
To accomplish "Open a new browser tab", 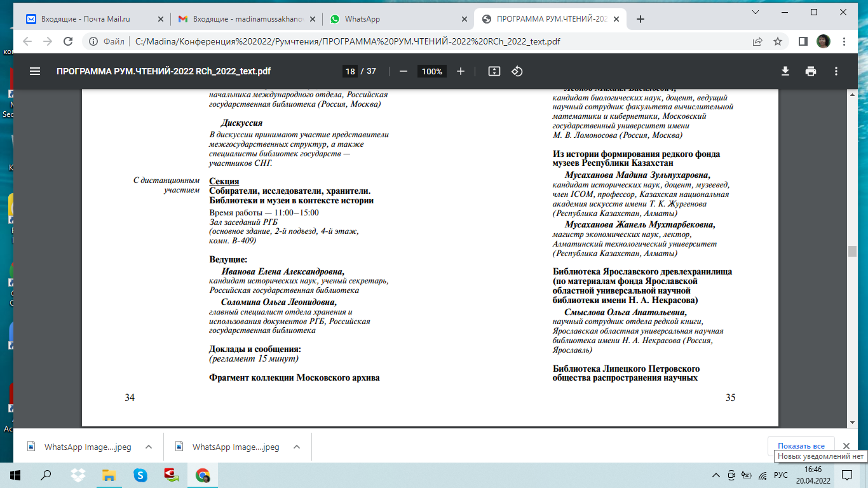I will [x=641, y=19].
